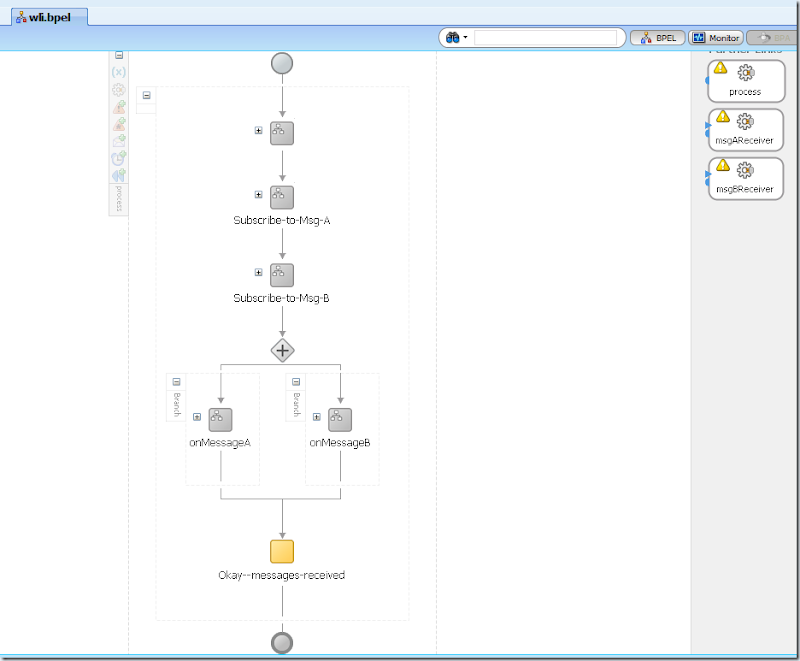The width and height of the screenshot is (800, 661).
Task: Click the end event circle at the bottom
Action: (x=282, y=643)
